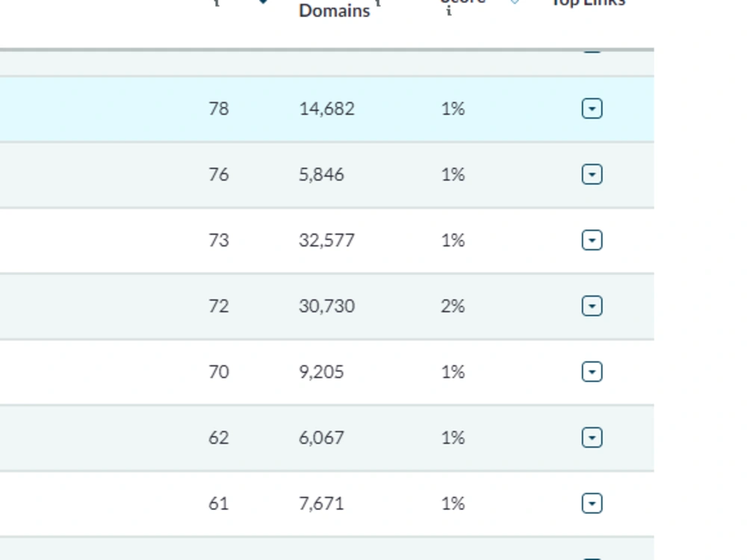
Task: Click 1% score in 14,682 row
Action: [453, 108]
